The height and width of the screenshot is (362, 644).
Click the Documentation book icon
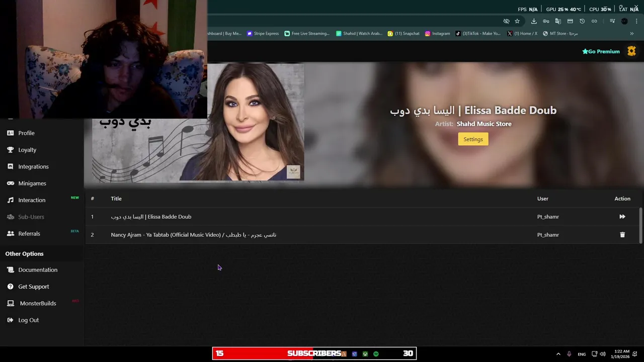[10, 270]
